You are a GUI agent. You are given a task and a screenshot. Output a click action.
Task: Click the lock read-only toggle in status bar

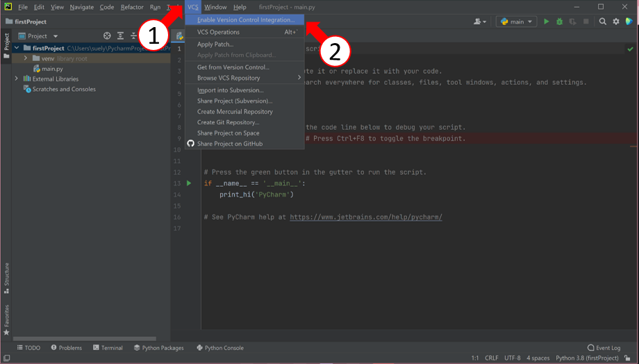[x=628, y=358]
